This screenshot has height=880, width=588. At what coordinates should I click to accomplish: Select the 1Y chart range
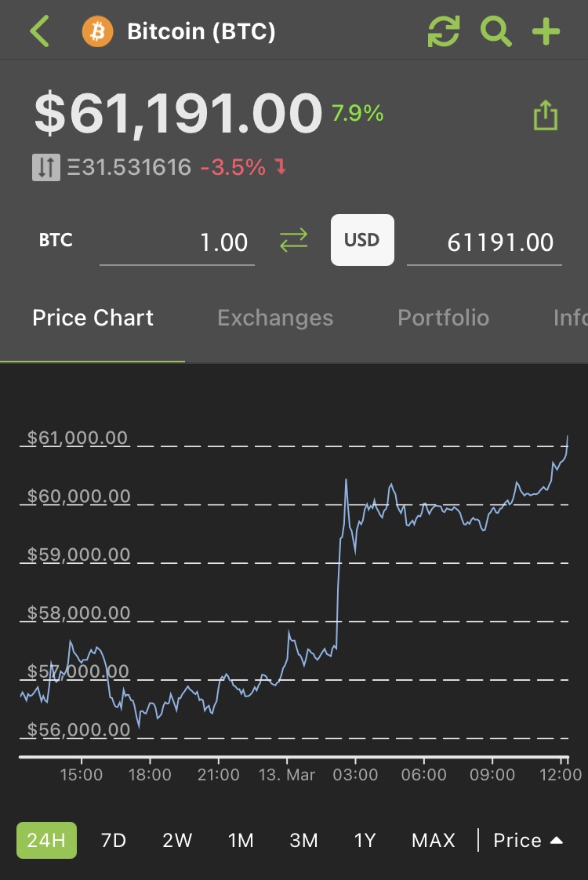click(365, 840)
